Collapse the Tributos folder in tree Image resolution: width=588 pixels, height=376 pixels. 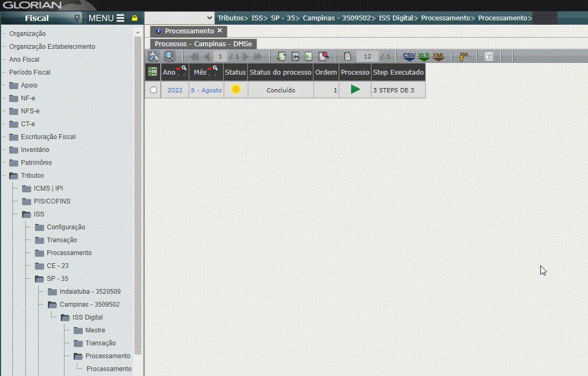pyautogui.click(x=14, y=176)
